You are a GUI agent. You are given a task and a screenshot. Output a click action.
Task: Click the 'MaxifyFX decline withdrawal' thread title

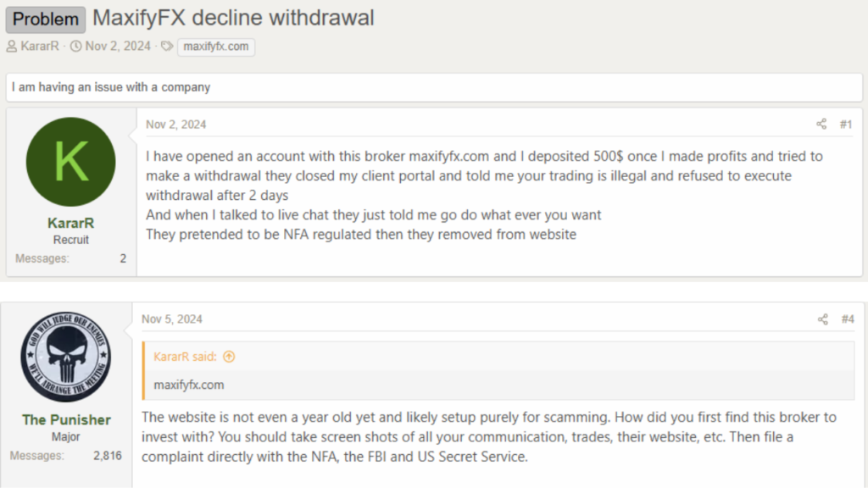coord(233,18)
